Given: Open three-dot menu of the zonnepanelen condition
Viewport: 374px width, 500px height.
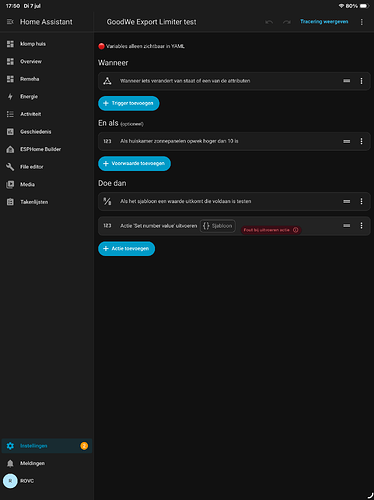Looking at the screenshot, I should [x=361, y=141].
